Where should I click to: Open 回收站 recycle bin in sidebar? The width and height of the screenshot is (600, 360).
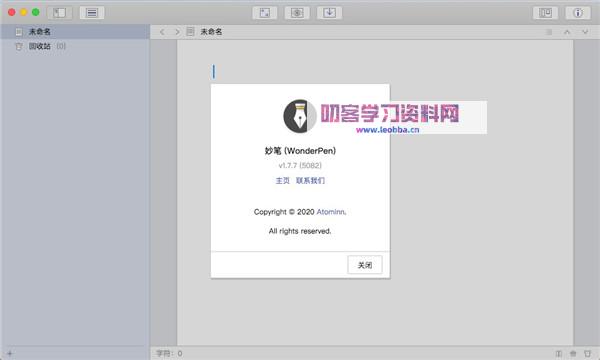pos(75,46)
